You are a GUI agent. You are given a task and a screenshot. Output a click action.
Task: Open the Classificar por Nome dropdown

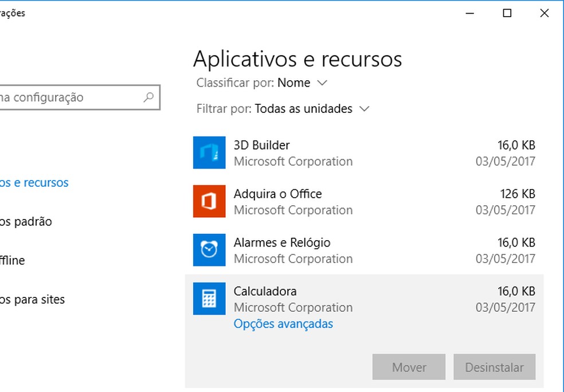pyautogui.click(x=302, y=83)
